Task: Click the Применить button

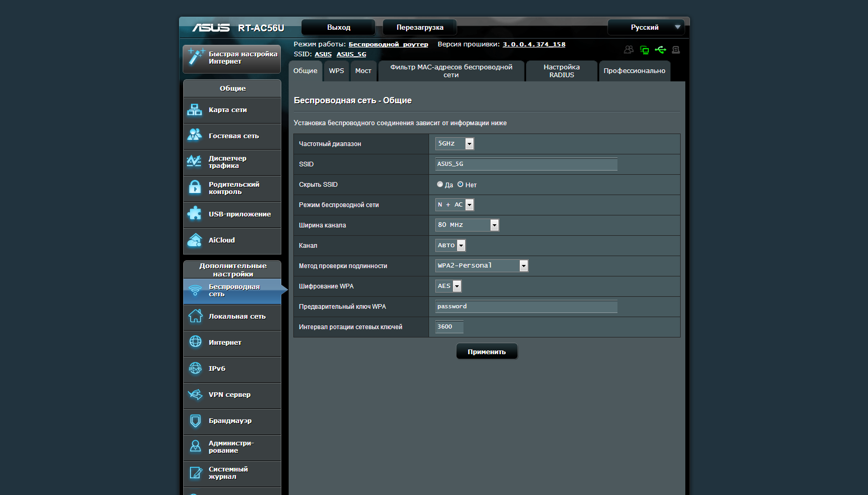Action: click(487, 352)
